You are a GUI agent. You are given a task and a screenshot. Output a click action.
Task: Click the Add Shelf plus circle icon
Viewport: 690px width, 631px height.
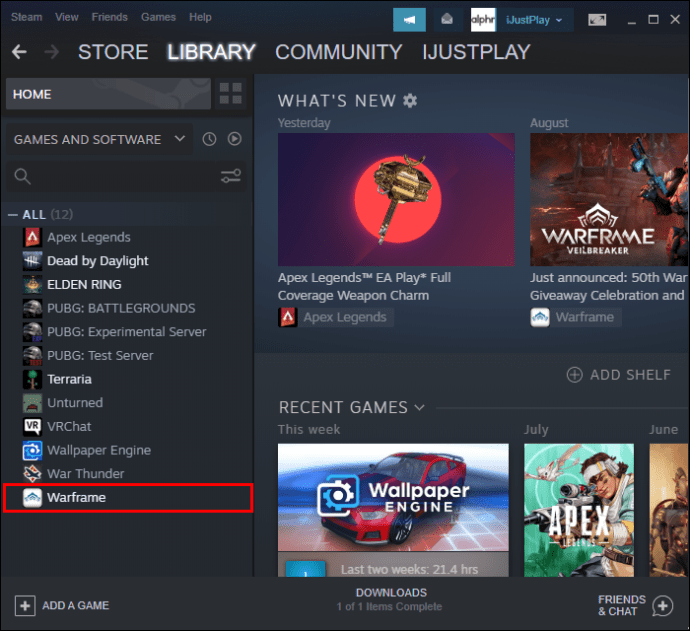click(574, 375)
